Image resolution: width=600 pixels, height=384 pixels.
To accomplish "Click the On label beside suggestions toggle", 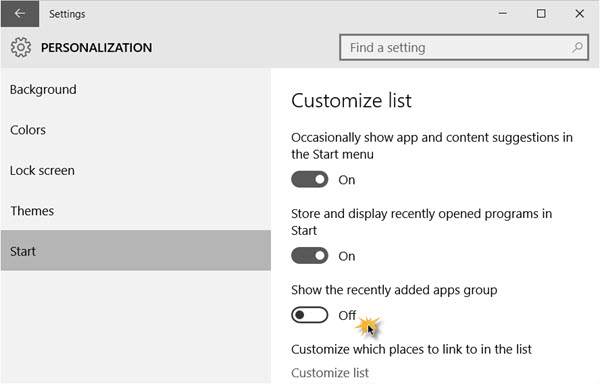I will [347, 180].
